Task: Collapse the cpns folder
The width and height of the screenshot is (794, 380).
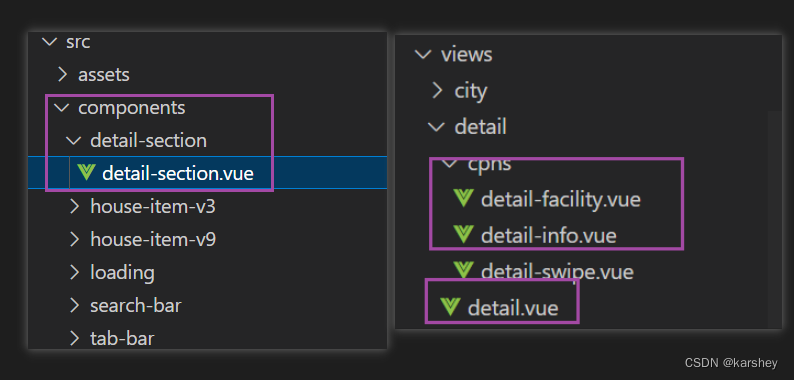Action: (449, 163)
